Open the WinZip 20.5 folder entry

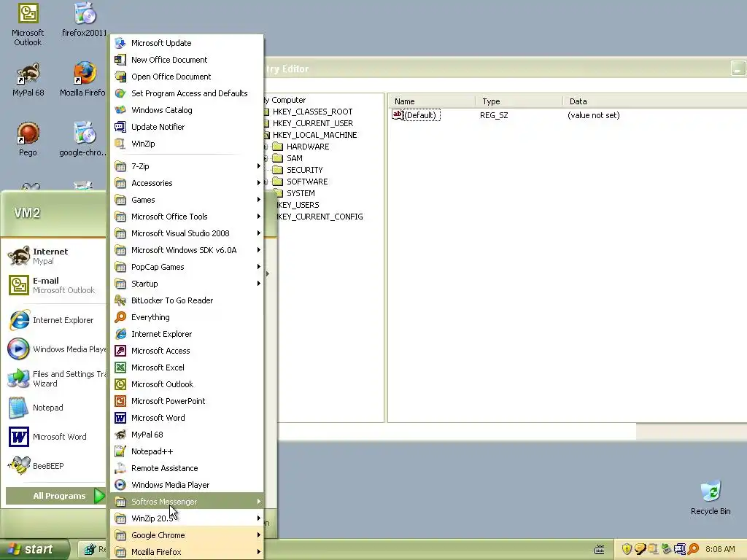[187, 518]
